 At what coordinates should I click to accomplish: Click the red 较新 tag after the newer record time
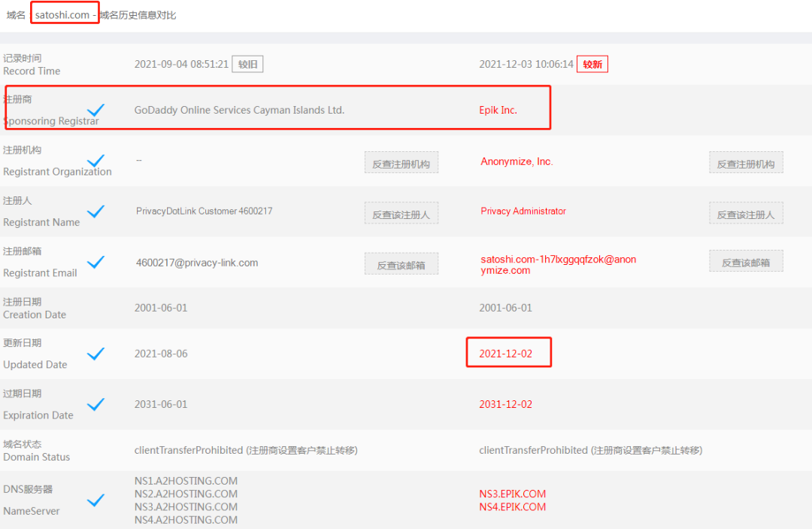[x=592, y=64]
